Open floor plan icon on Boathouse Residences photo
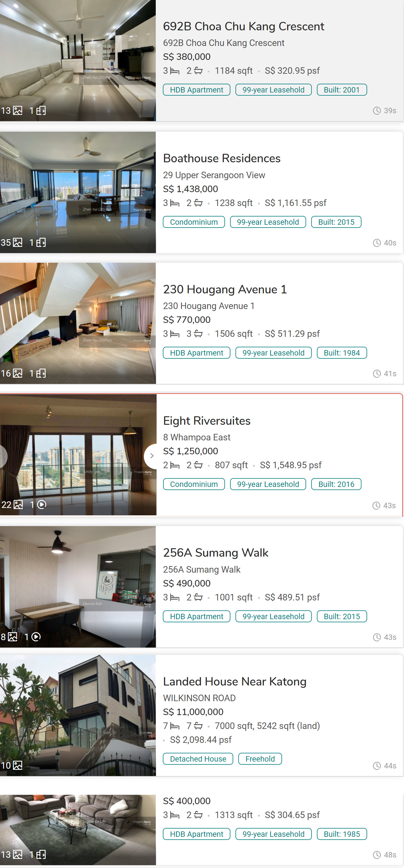This screenshot has height=868, width=404. tap(41, 243)
